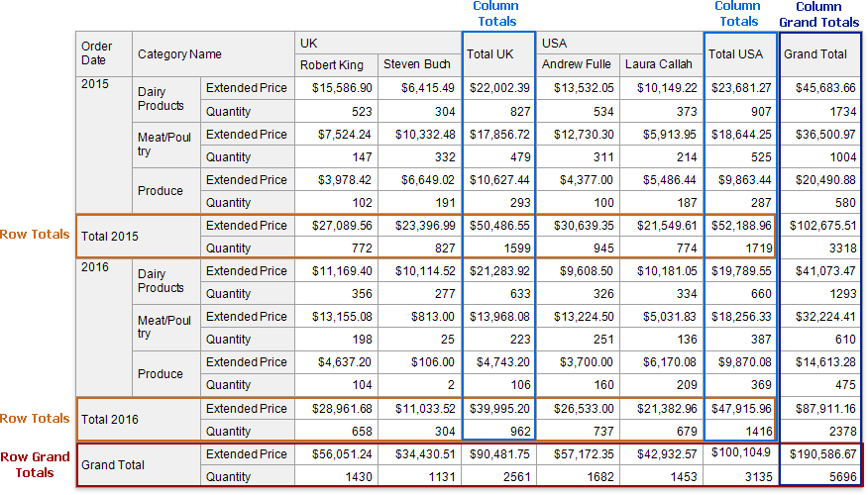Click the Andrew Fulle column header
The height and width of the screenshot is (495, 868).
[577, 64]
